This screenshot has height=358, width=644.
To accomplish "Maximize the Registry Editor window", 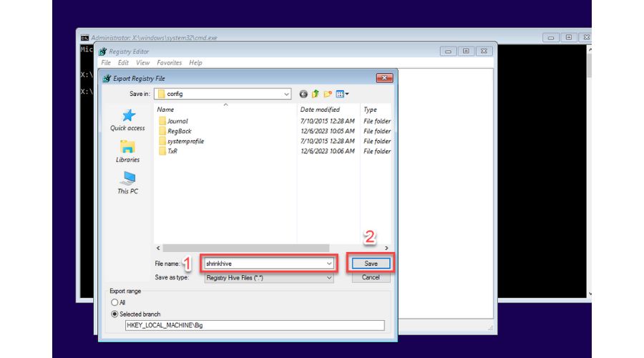I will [x=466, y=52].
